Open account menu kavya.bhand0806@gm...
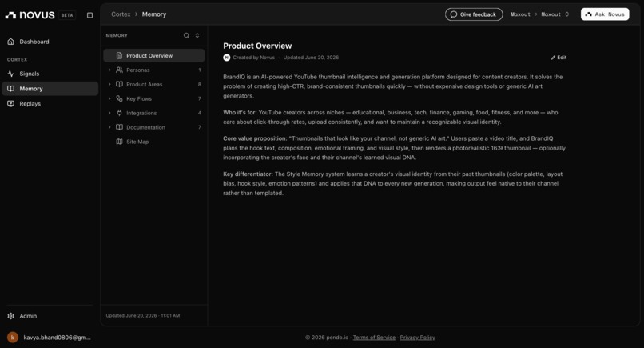This screenshot has width=644, height=348. click(50, 338)
